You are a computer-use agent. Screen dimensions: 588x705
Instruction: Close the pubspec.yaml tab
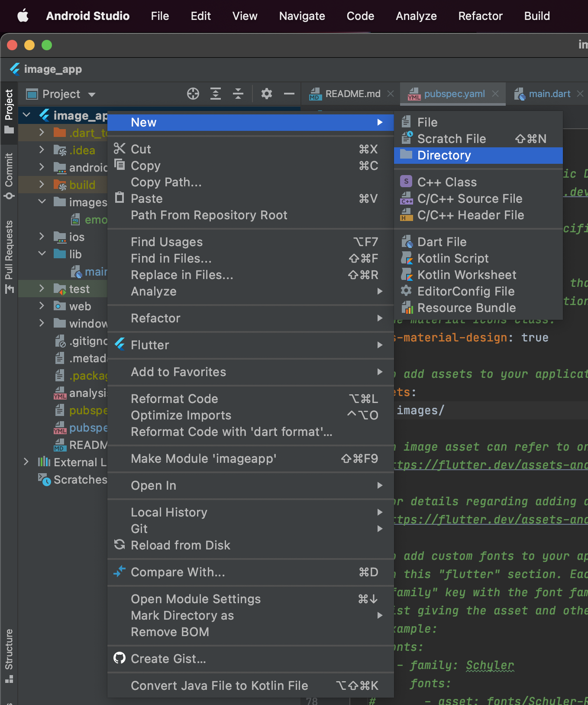[495, 94]
